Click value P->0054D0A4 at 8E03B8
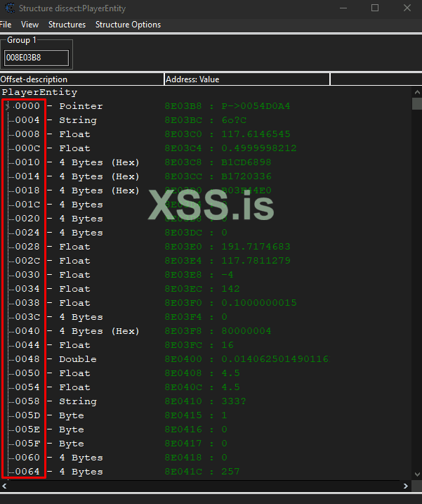 [256, 106]
